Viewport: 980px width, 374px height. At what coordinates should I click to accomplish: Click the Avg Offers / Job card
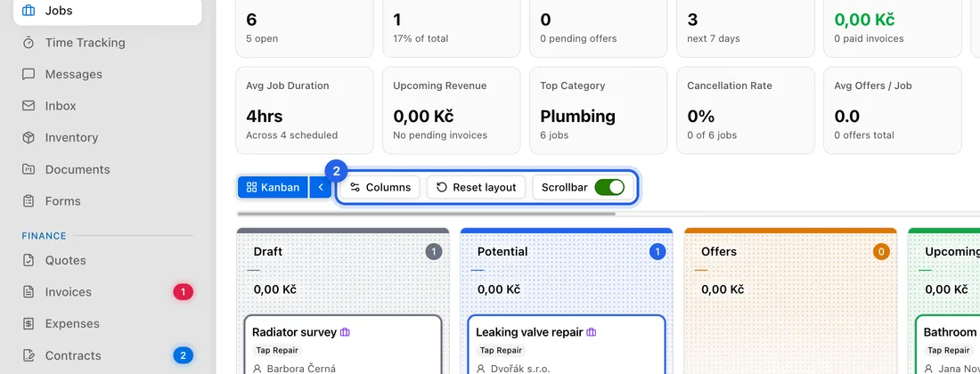click(x=893, y=110)
